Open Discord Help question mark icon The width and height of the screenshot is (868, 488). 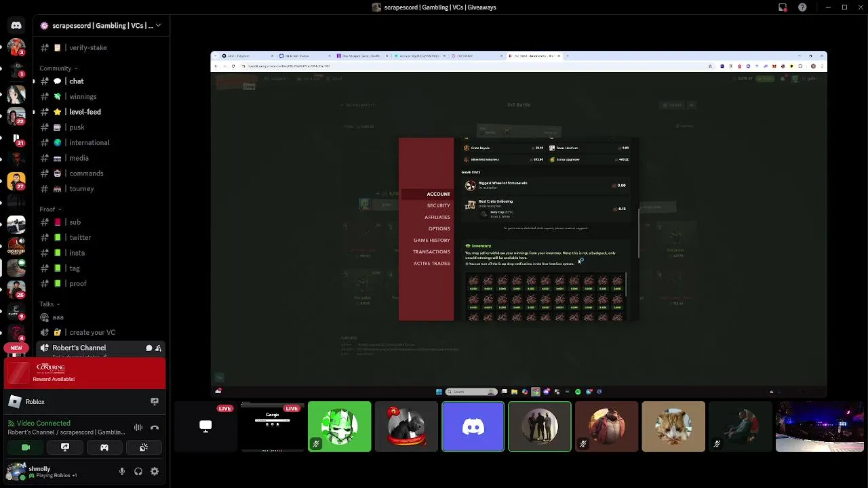click(x=803, y=7)
